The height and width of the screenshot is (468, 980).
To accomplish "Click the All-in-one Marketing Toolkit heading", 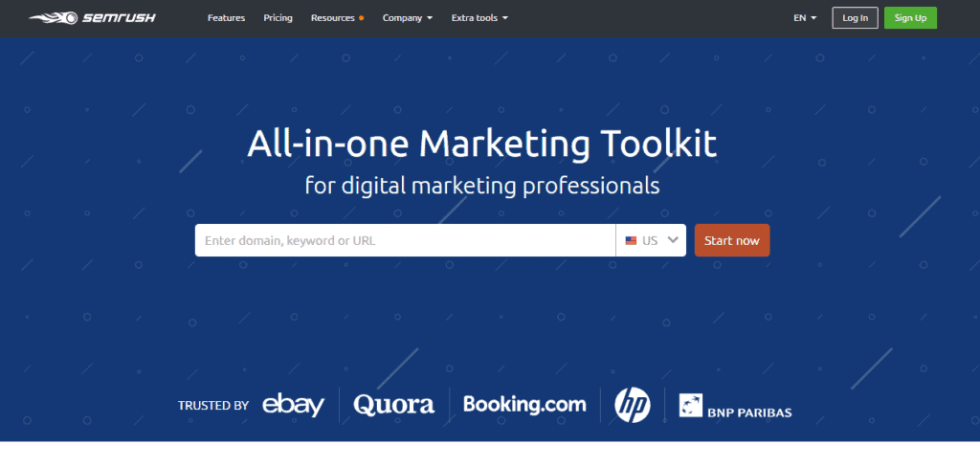I will [481, 144].
